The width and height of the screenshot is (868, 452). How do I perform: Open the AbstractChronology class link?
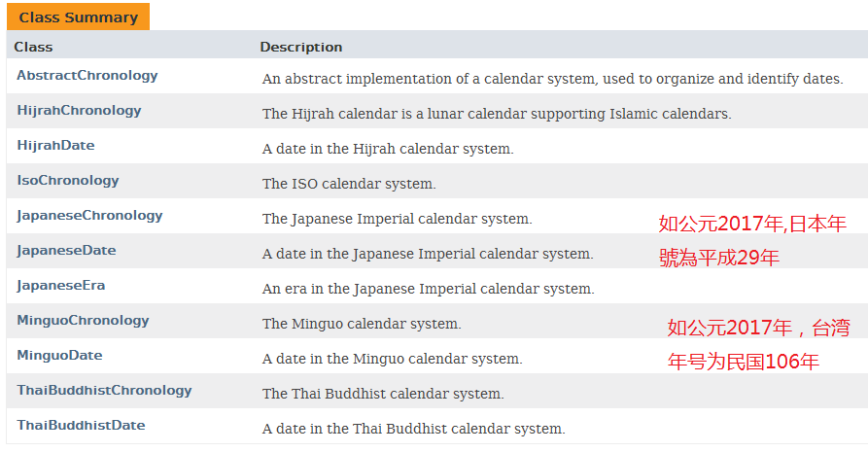pos(87,76)
